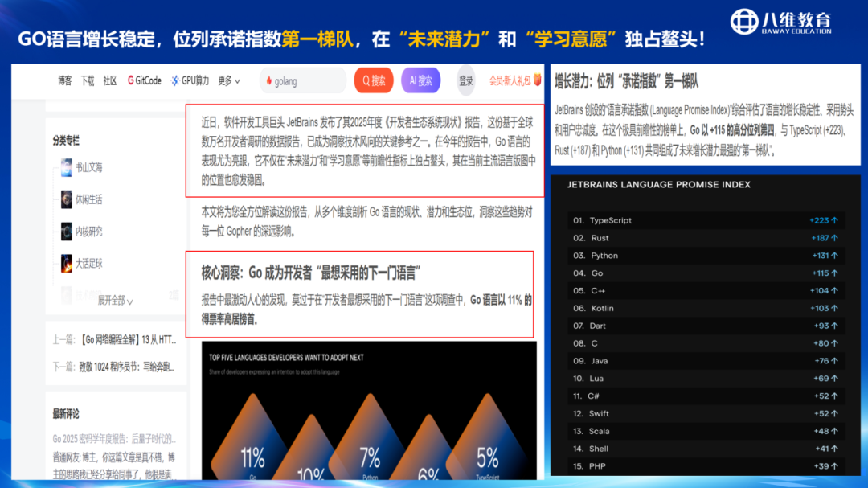Expand the 更多 dropdown menu
868x488 pixels.
(229, 80)
